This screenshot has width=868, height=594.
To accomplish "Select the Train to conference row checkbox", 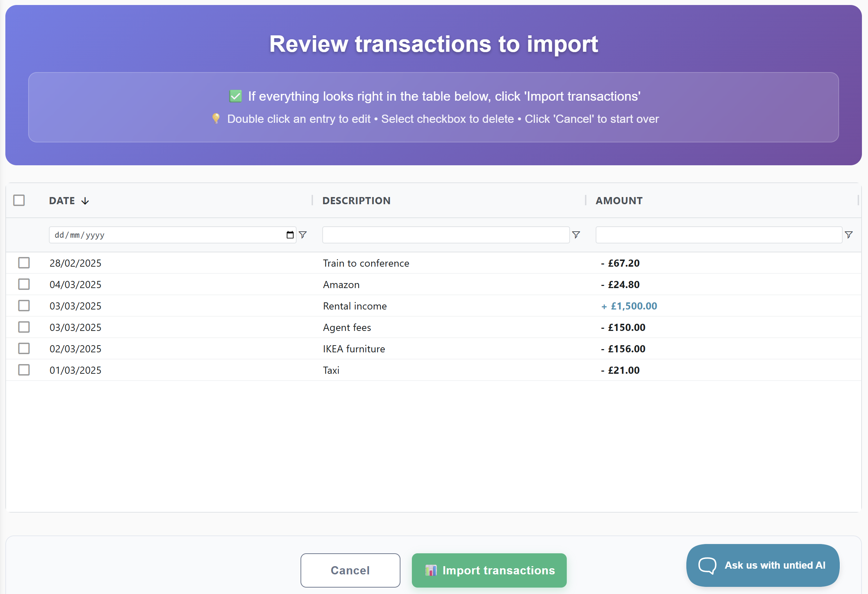I will [x=24, y=263].
